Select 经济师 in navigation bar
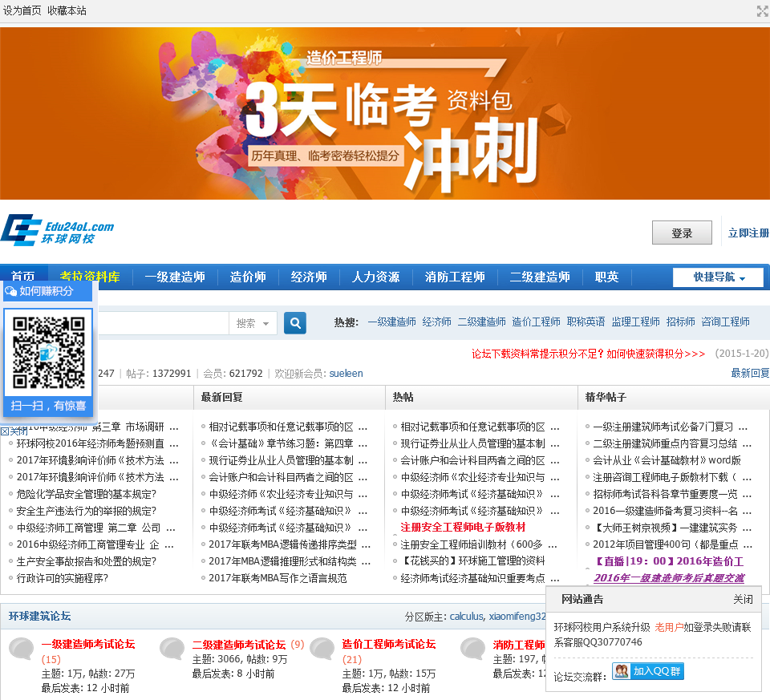This screenshot has width=770, height=700. coord(309,277)
